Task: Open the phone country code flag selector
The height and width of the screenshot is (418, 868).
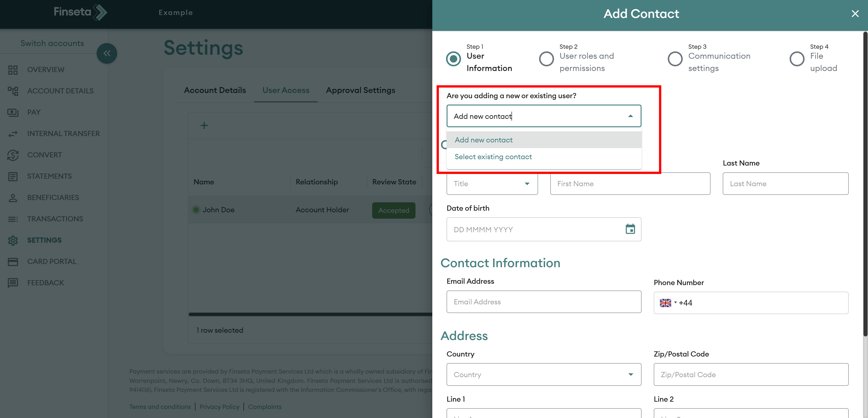Action: tap(668, 303)
